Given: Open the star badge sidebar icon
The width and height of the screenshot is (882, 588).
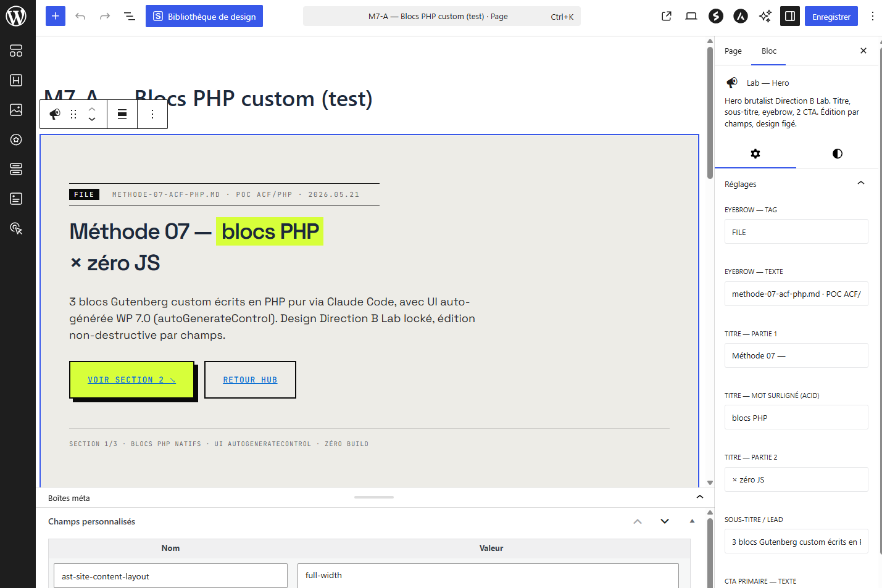Looking at the screenshot, I should coord(16,139).
